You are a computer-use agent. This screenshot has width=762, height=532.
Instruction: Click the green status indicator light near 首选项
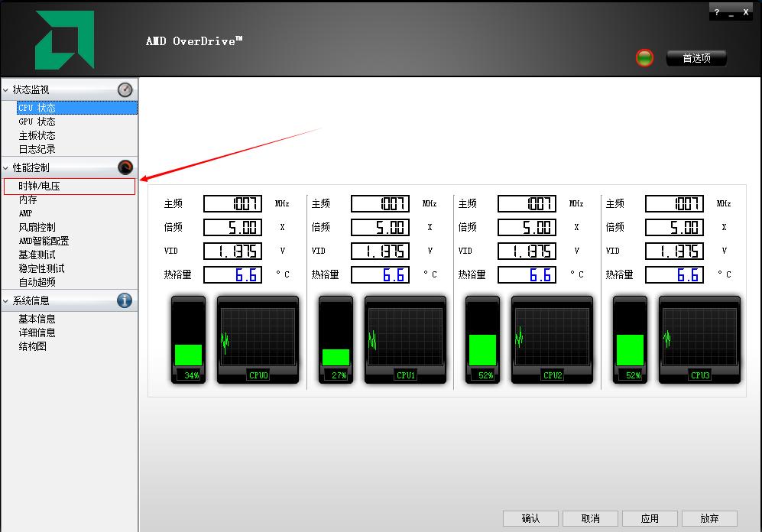[644, 57]
